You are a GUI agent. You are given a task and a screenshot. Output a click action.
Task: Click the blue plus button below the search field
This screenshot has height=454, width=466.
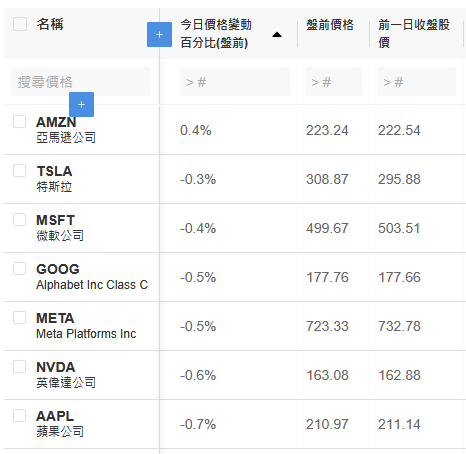tap(81, 104)
